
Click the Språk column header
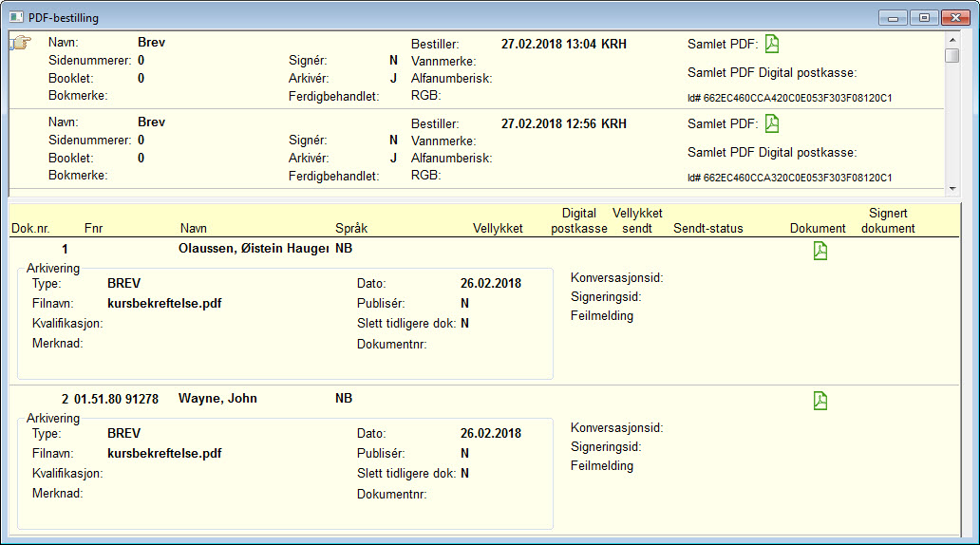(351, 228)
